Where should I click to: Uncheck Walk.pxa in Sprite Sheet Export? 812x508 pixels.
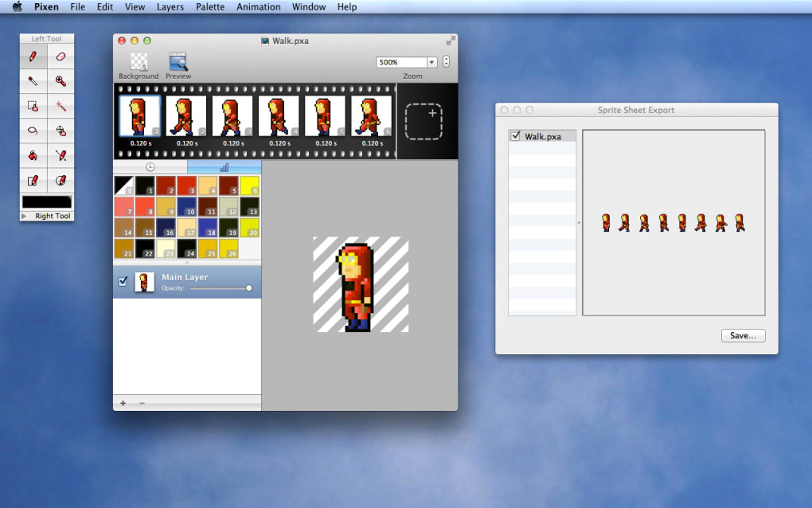[x=516, y=136]
